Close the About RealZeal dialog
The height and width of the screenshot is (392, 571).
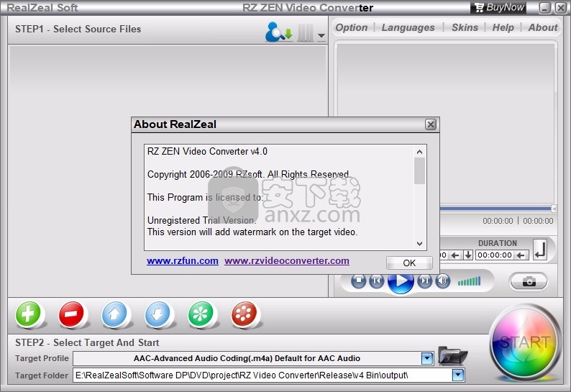point(431,124)
